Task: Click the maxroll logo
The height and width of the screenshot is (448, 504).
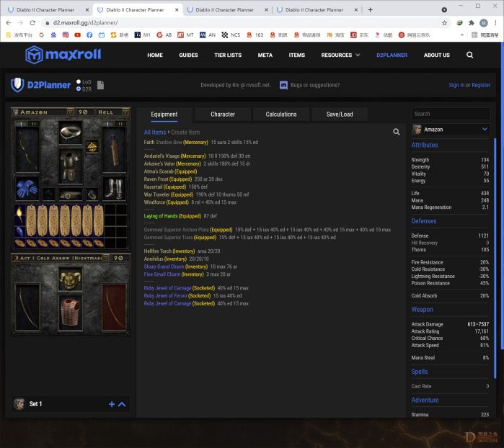Action: (x=63, y=55)
